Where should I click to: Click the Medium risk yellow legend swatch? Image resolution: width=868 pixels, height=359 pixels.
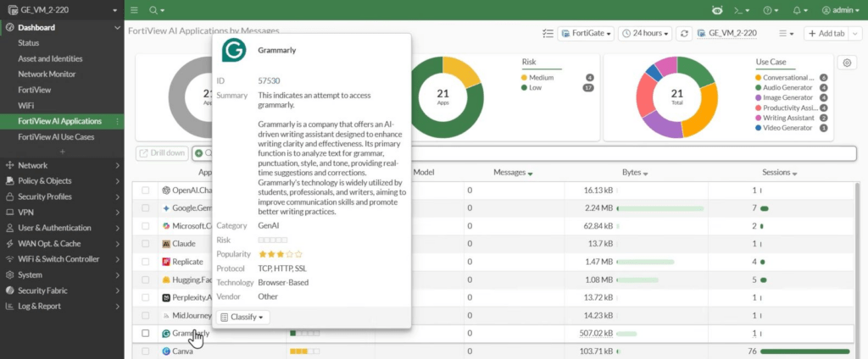point(524,78)
